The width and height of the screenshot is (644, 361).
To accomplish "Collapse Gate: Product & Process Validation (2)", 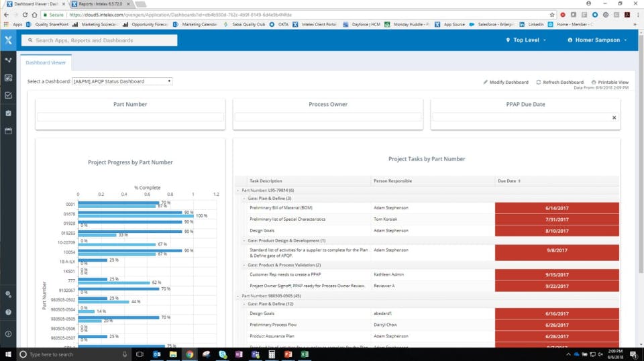I will pyautogui.click(x=244, y=265).
